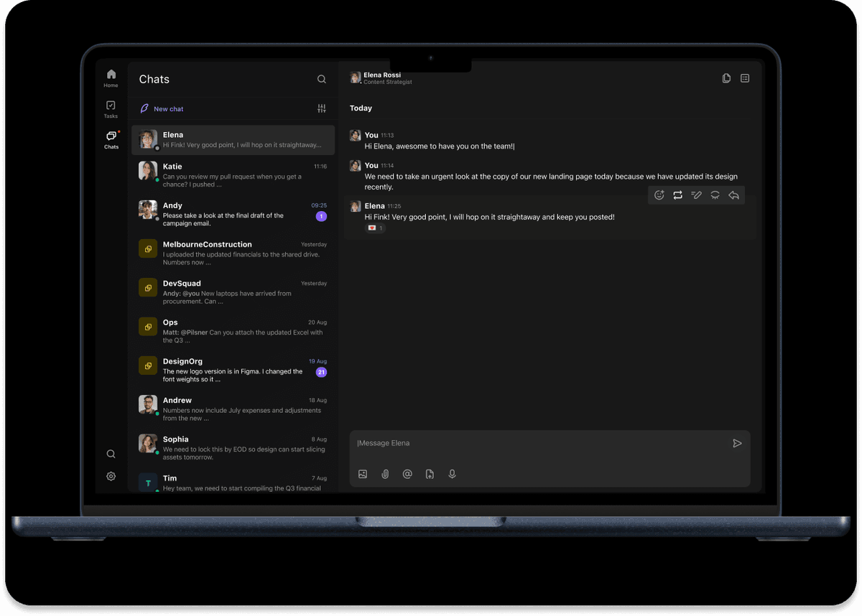The image size is (862, 616).
Task: Upload a document from the composer
Action: [430, 474]
